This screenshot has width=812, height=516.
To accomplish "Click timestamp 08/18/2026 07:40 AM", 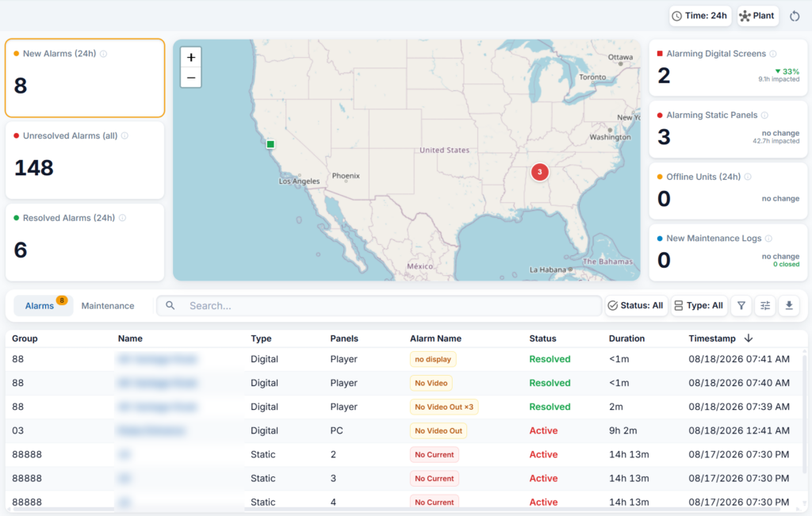I will click(x=739, y=383).
